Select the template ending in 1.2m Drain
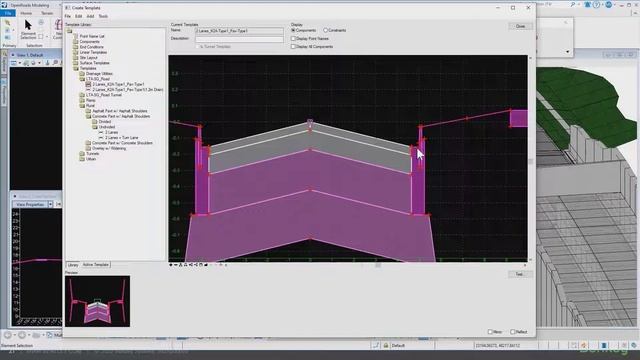Viewport: 640px width, 360px height. pyautogui.click(x=128, y=89)
